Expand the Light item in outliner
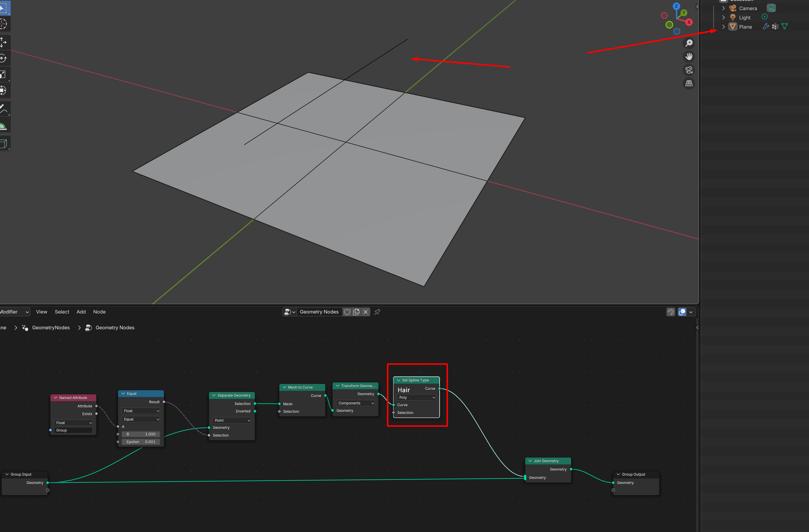 [x=723, y=17]
